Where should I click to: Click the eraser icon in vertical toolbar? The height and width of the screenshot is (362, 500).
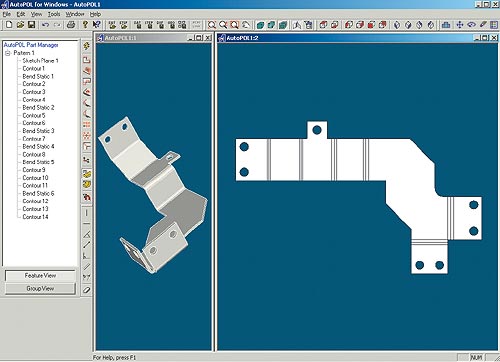coord(87,290)
